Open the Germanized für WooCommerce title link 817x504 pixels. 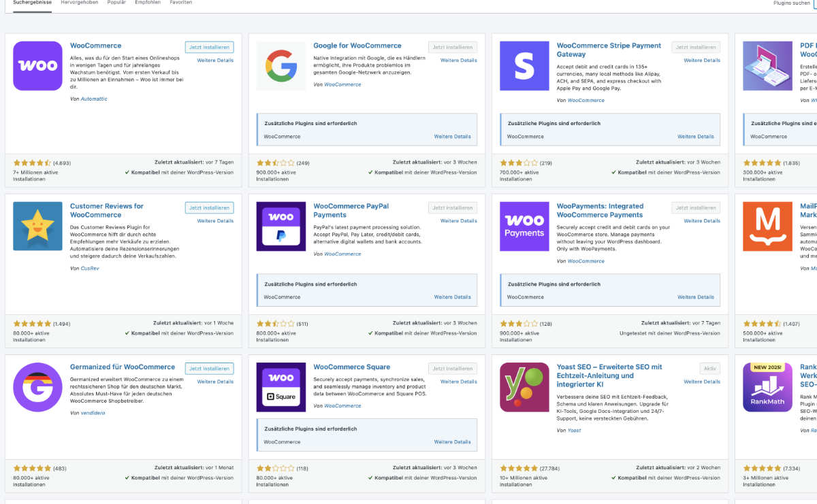[123, 367]
